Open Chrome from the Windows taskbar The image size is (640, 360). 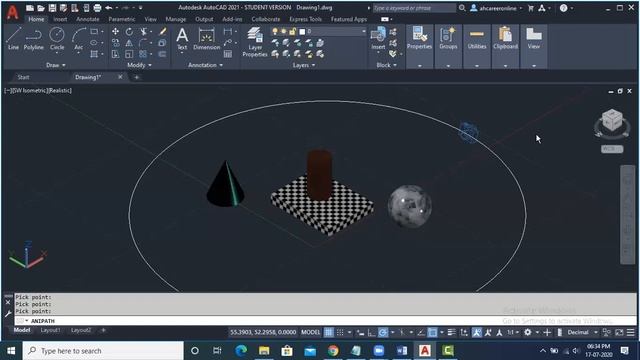click(x=333, y=351)
